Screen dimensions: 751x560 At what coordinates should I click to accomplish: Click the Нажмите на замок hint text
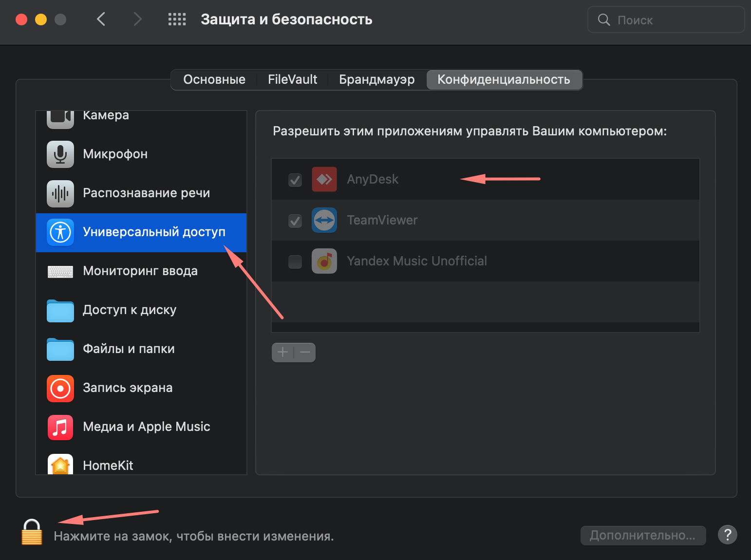click(x=194, y=536)
